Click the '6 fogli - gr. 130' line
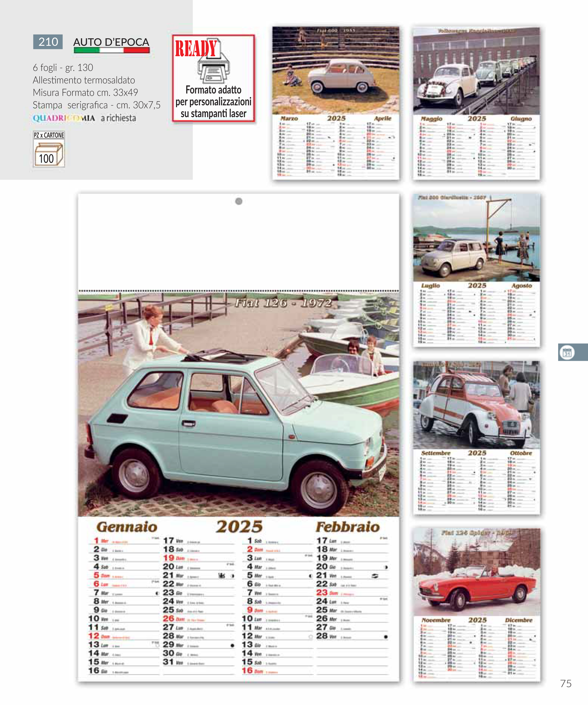 (63, 68)
